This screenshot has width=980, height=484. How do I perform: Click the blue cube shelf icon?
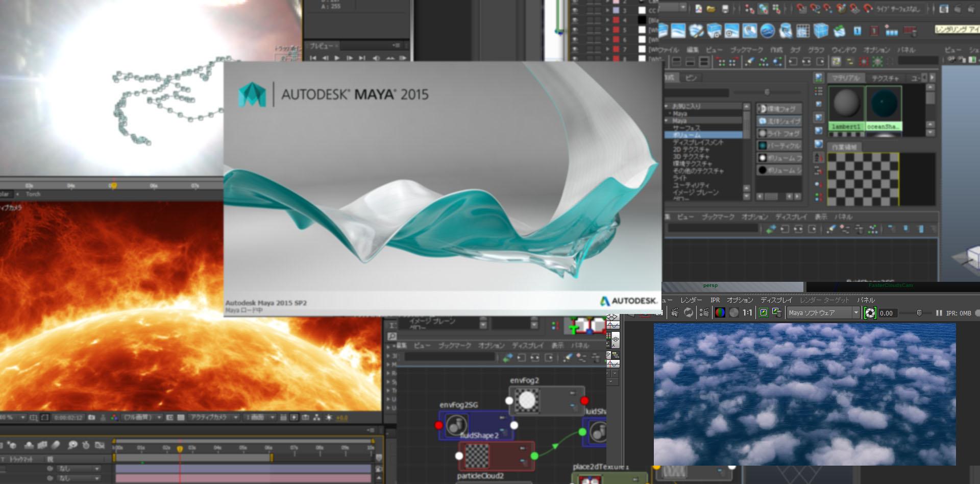tap(821, 31)
